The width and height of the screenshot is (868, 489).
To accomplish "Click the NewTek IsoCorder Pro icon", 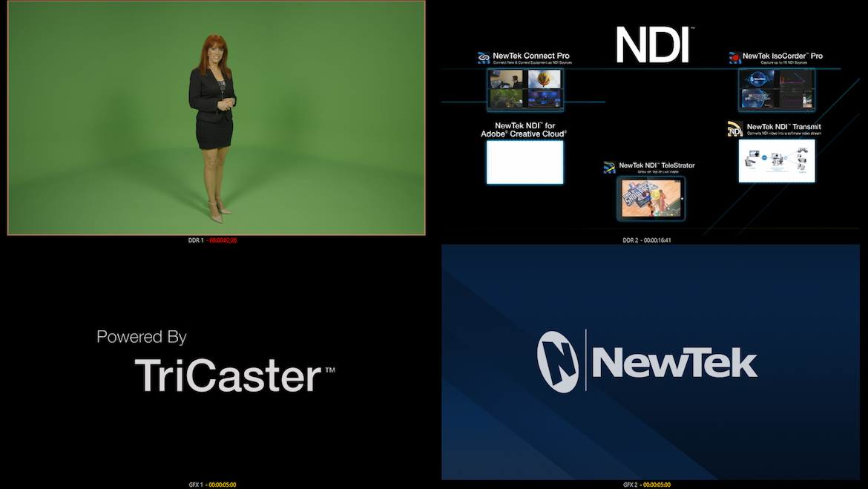I will point(734,58).
